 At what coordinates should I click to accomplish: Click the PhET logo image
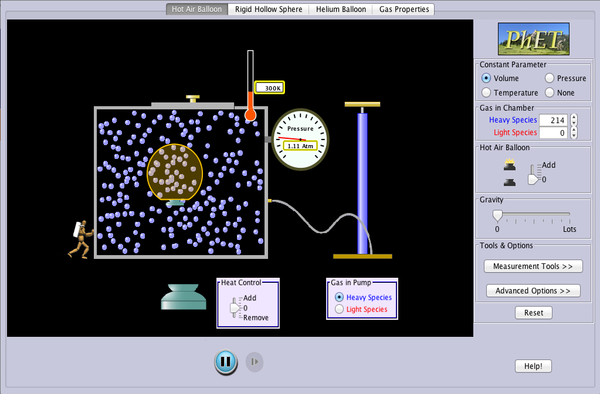[533, 39]
